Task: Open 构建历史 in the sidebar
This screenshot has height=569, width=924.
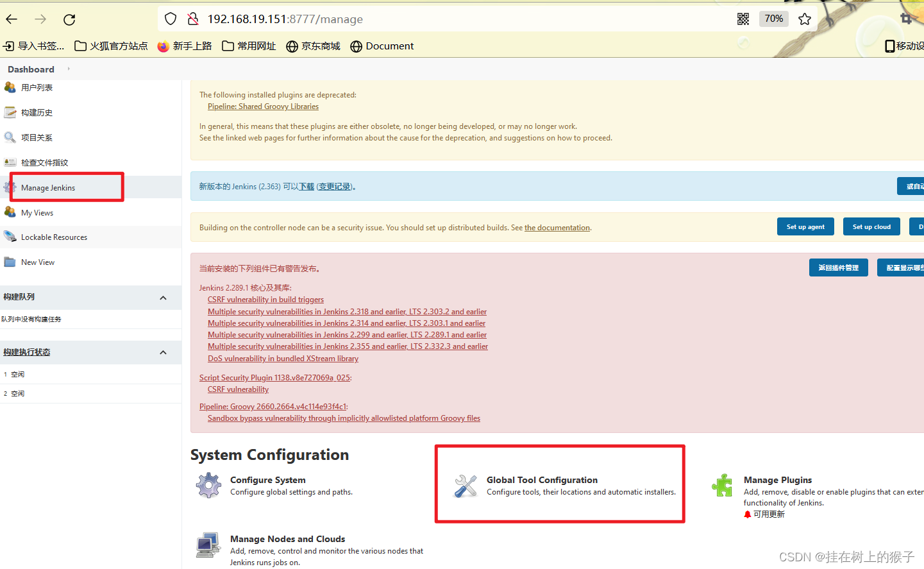Action: [37, 113]
